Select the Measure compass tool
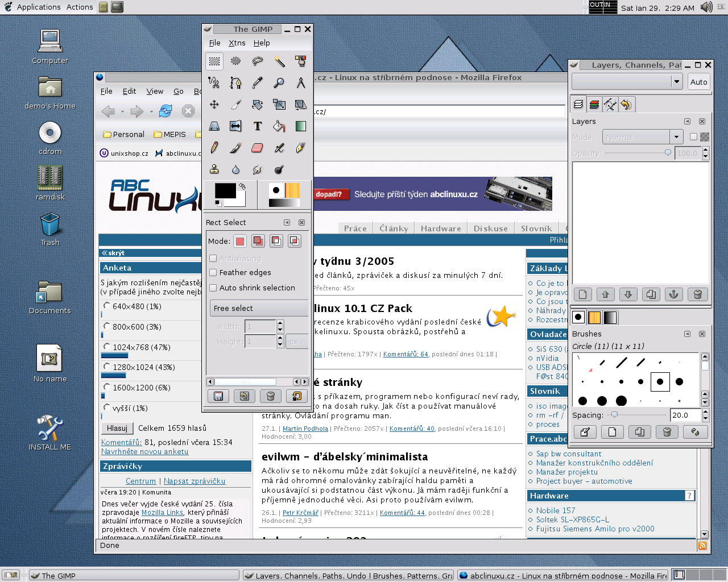Image resolution: width=728 pixels, height=582 pixels. (x=301, y=83)
